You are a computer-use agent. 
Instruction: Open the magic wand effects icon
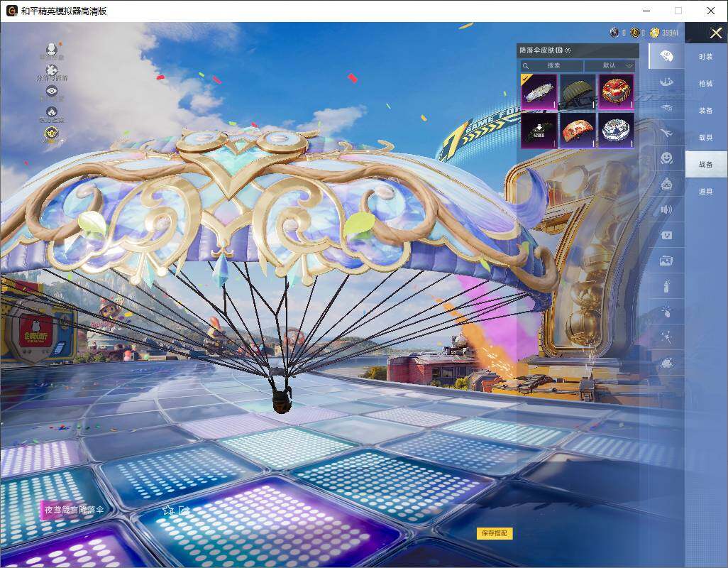tap(666, 337)
